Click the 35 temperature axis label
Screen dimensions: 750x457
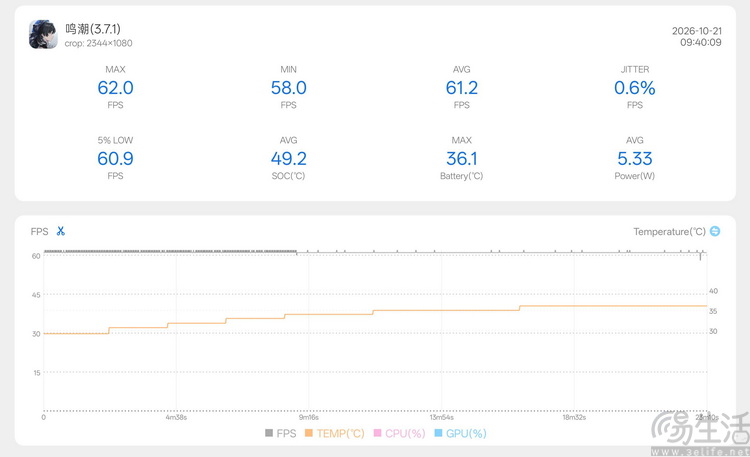pos(713,311)
